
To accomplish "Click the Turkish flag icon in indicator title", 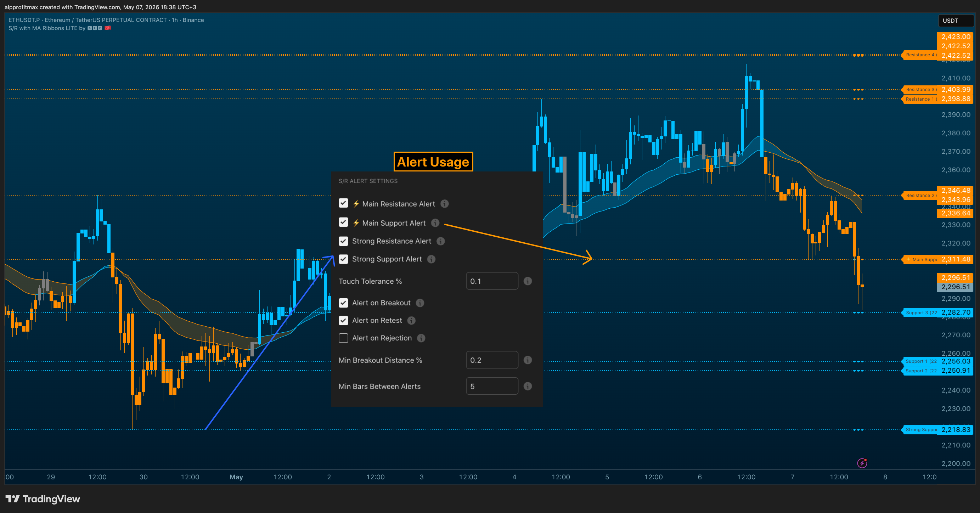I will (108, 28).
